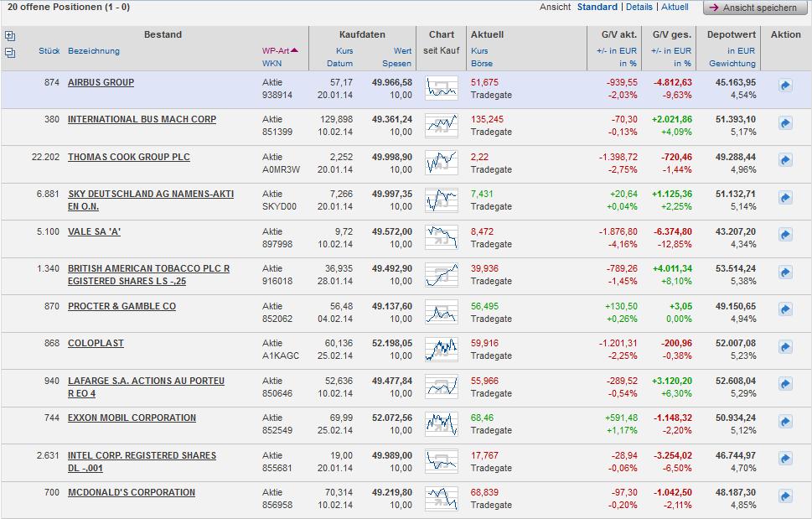
Task: Open INTERNATIONAL BUS MACH CORP details
Action: [x=142, y=119]
